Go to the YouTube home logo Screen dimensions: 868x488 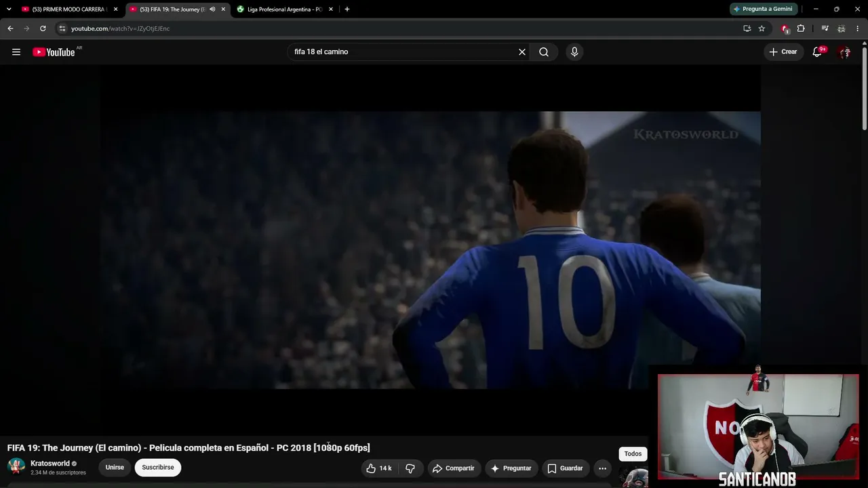coord(54,52)
